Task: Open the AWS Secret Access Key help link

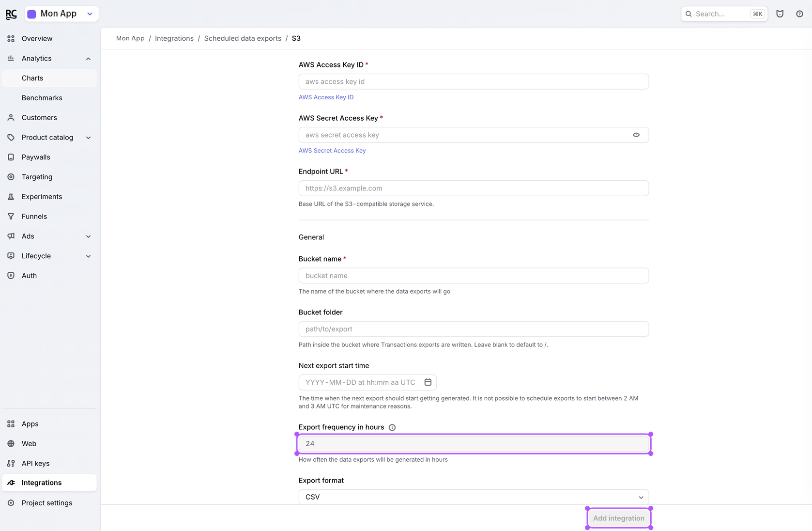Action: pyautogui.click(x=332, y=151)
